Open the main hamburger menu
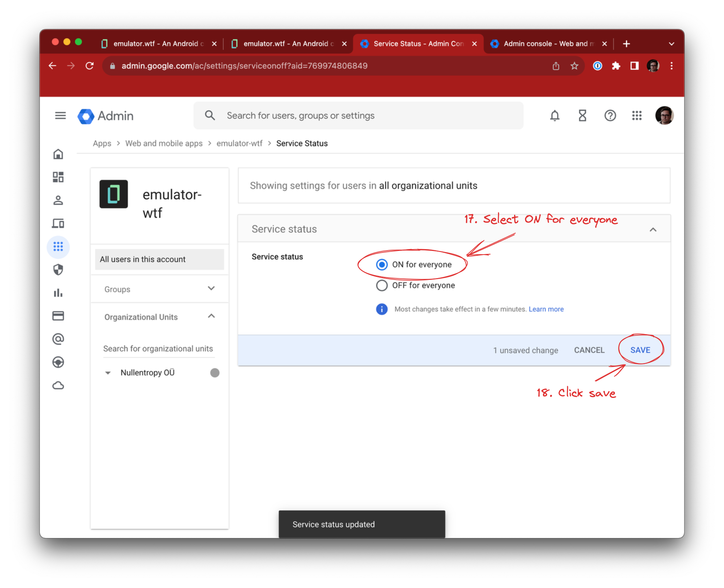The width and height of the screenshot is (724, 588). pos(60,116)
